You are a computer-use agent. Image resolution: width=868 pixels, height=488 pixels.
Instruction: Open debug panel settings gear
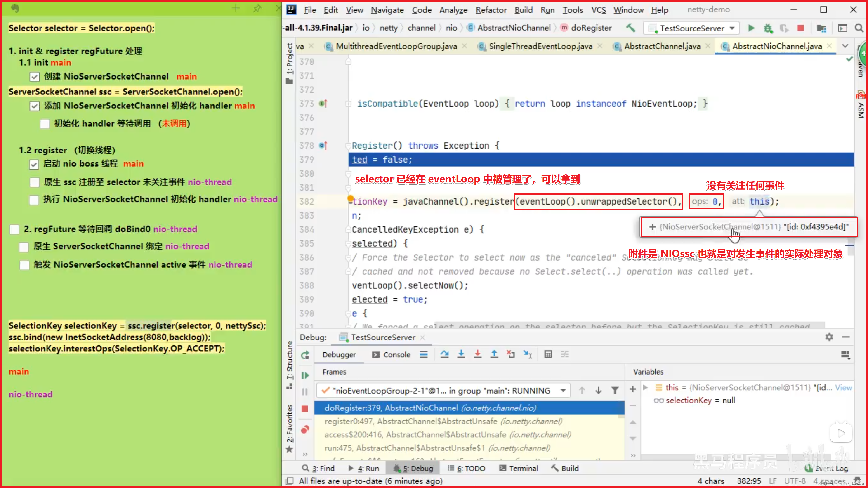pyautogui.click(x=829, y=337)
